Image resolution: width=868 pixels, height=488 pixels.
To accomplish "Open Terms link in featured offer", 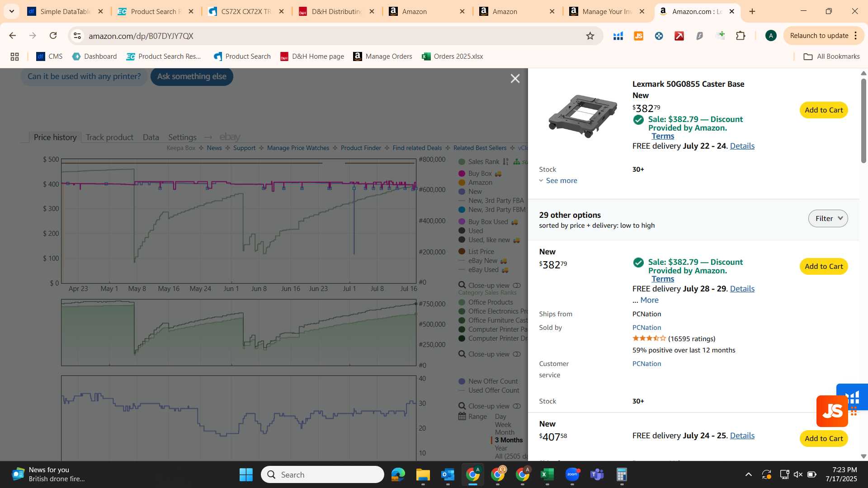I will pyautogui.click(x=663, y=136).
